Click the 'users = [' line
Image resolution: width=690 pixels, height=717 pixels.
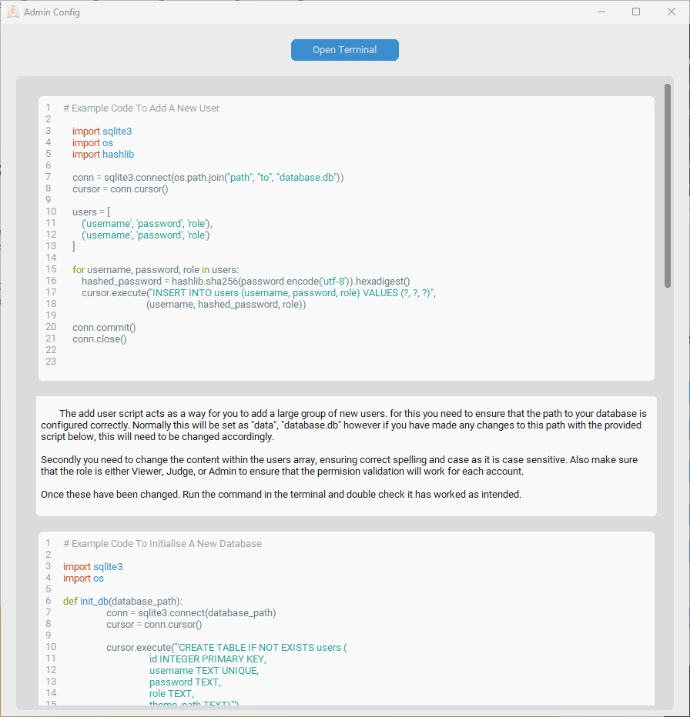point(91,212)
